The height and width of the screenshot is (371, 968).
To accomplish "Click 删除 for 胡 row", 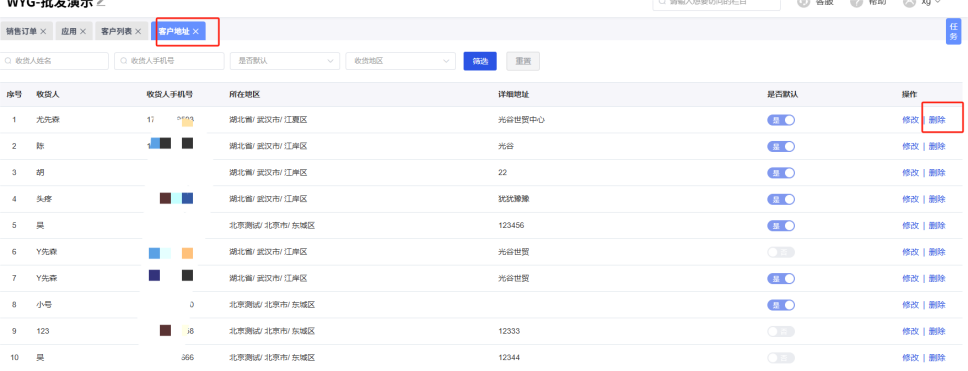I will pyautogui.click(x=937, y=173).
